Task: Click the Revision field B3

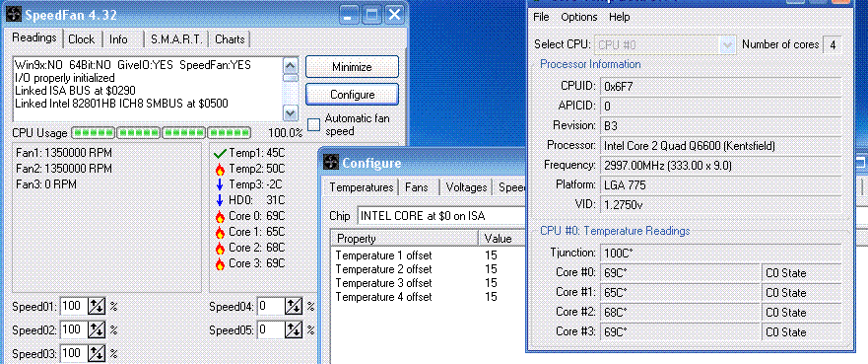Action: [720, 125]
